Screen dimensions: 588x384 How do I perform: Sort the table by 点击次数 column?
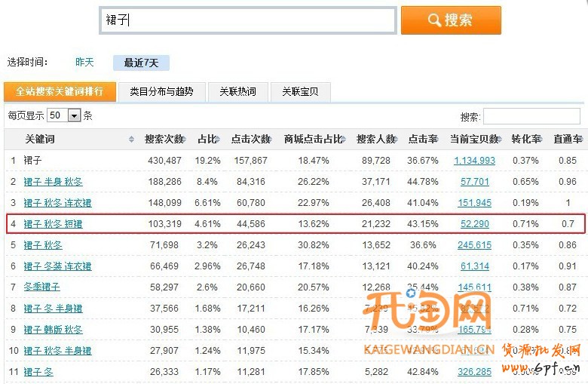tap(250, 140)
